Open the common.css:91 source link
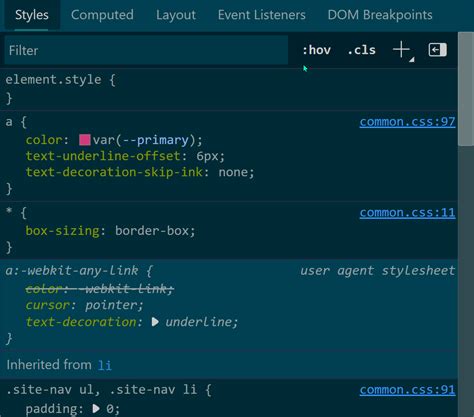474x417 pixels. 407,390
